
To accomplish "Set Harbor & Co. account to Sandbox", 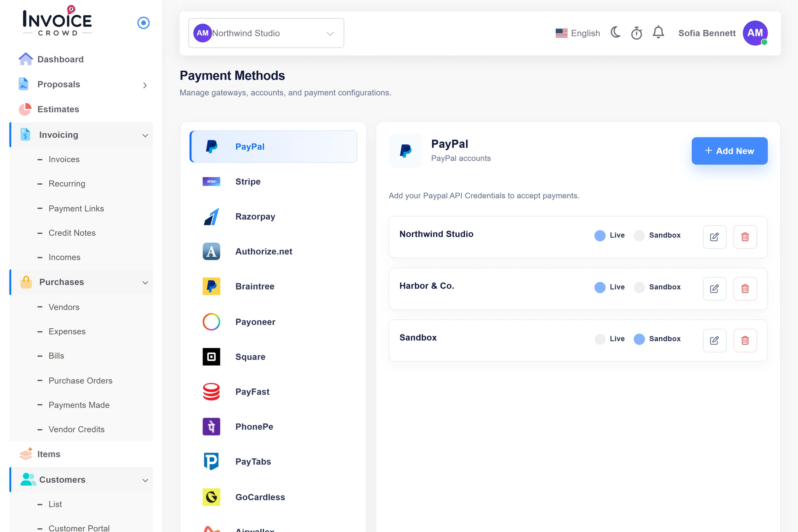I will [x=639, y=287].
